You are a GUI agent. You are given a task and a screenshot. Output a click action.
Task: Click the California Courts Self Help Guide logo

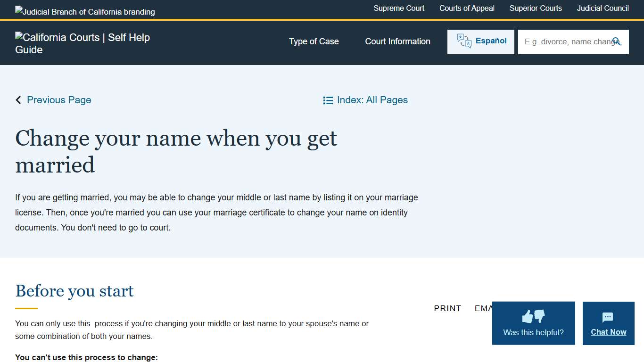83,43
